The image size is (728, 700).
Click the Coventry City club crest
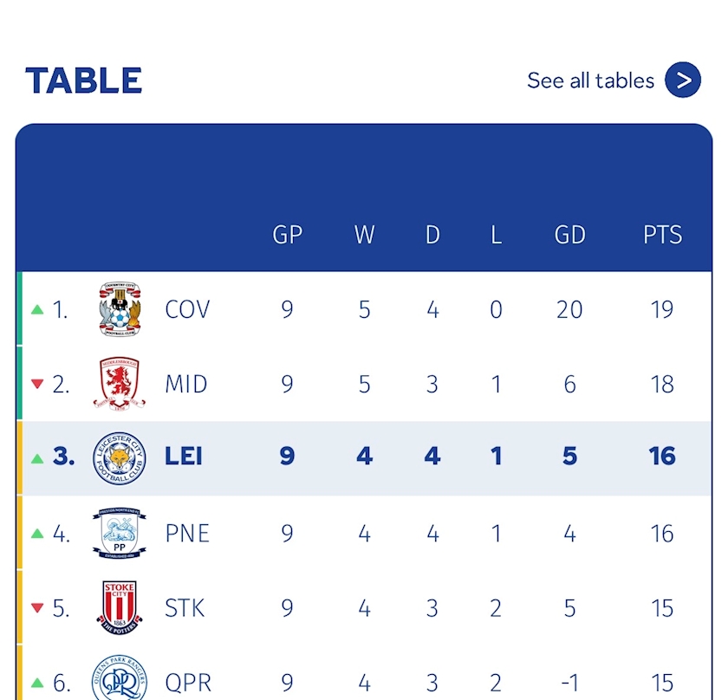pos(120,308)
